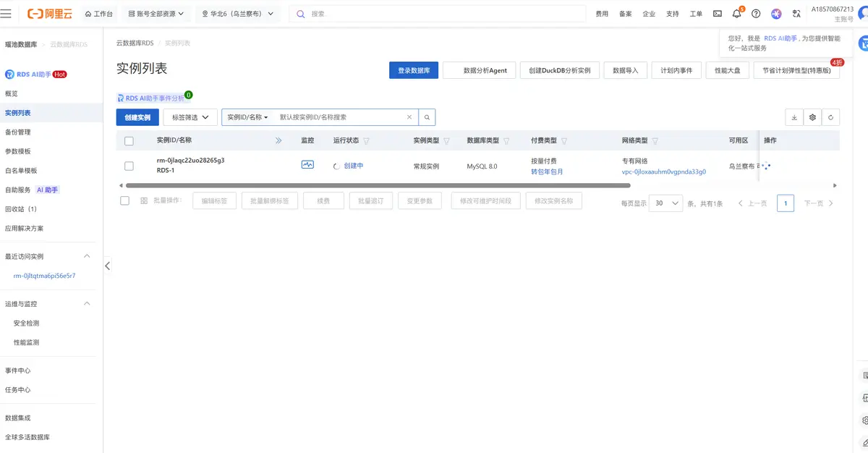Open the 工作台 workbench link
Viewport: 868px width, 453px height.
[99, 14]
